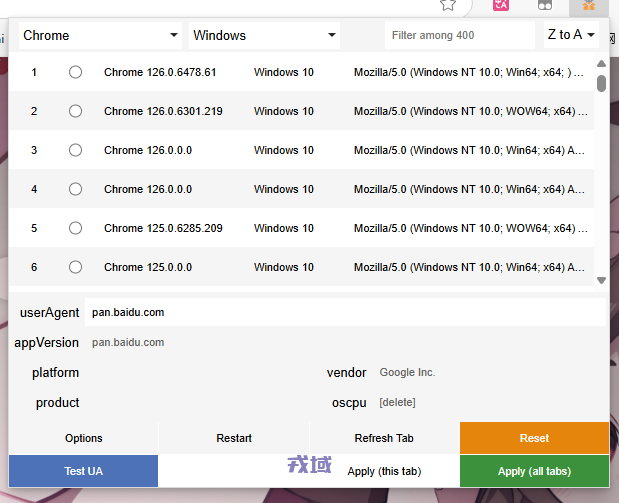Click the text Chrome 125.0.6285.209

163,228
